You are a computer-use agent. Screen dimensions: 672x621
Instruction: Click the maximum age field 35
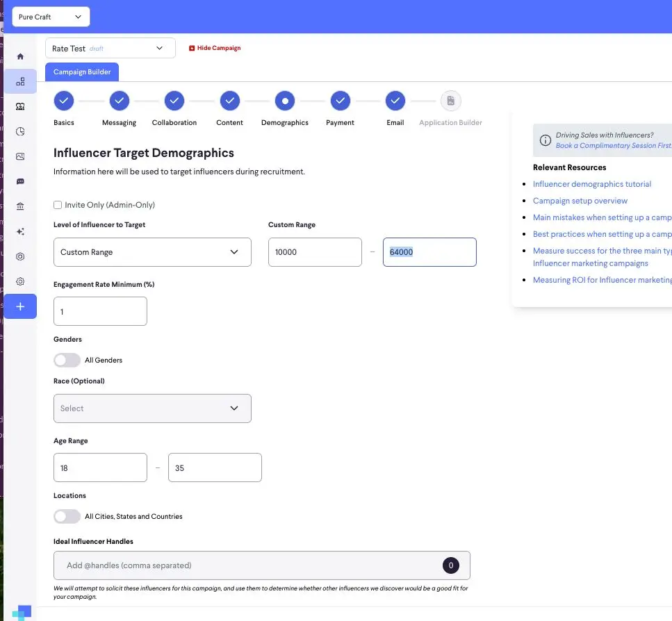tap(215, 467)
